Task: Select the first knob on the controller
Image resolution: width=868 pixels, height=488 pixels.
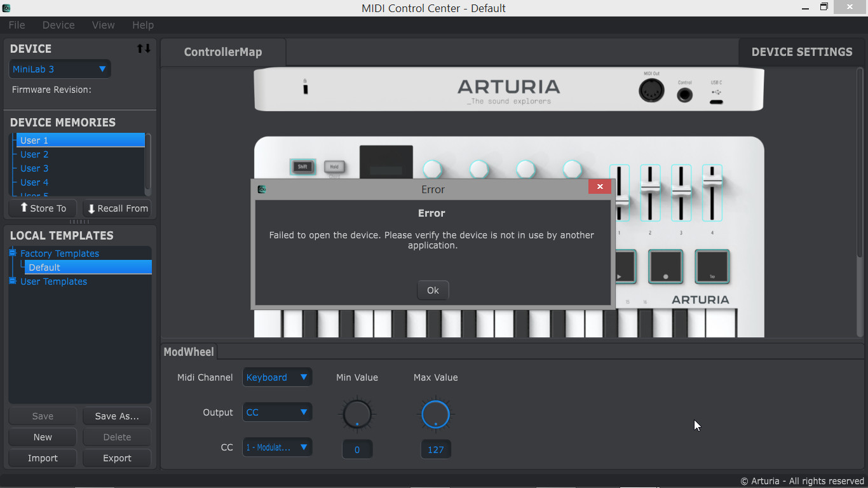Action: (x=432, y=169)
